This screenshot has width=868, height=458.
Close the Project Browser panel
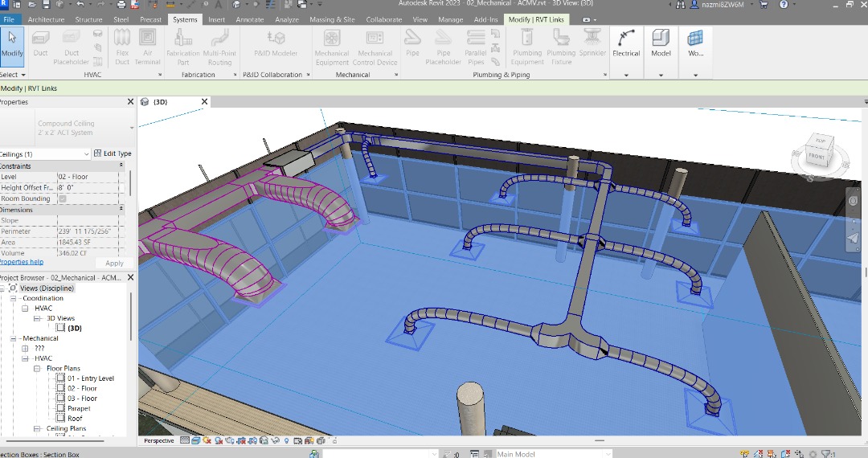click(x=131, y=278)
